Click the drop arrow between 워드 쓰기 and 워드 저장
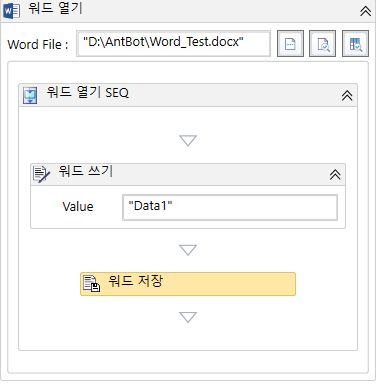The height and width of the screenshot is (385, 378). tap(188, 250)
